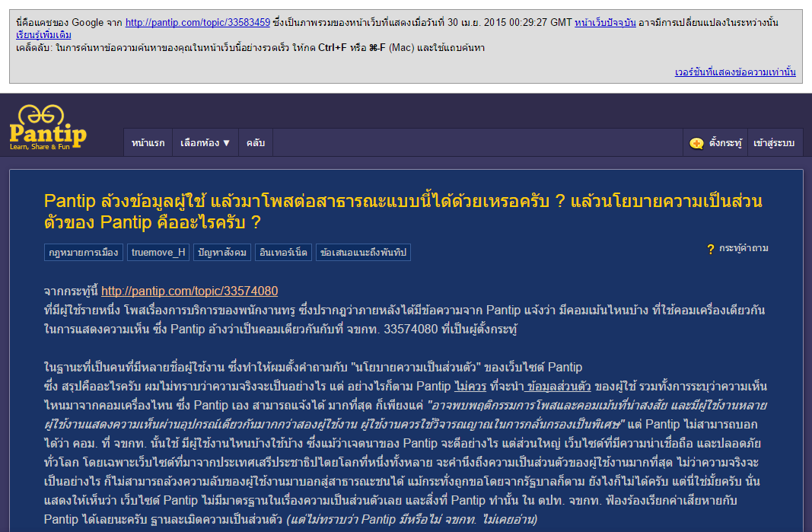Click the question mark icon near กระทู้คำถาม

point(711,249)
